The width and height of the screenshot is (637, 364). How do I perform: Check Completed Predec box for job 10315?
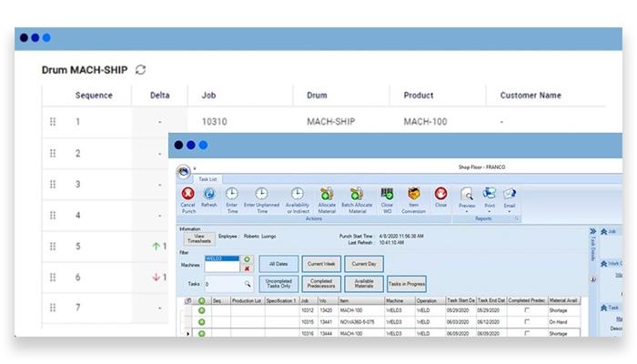tap(527, 321)
